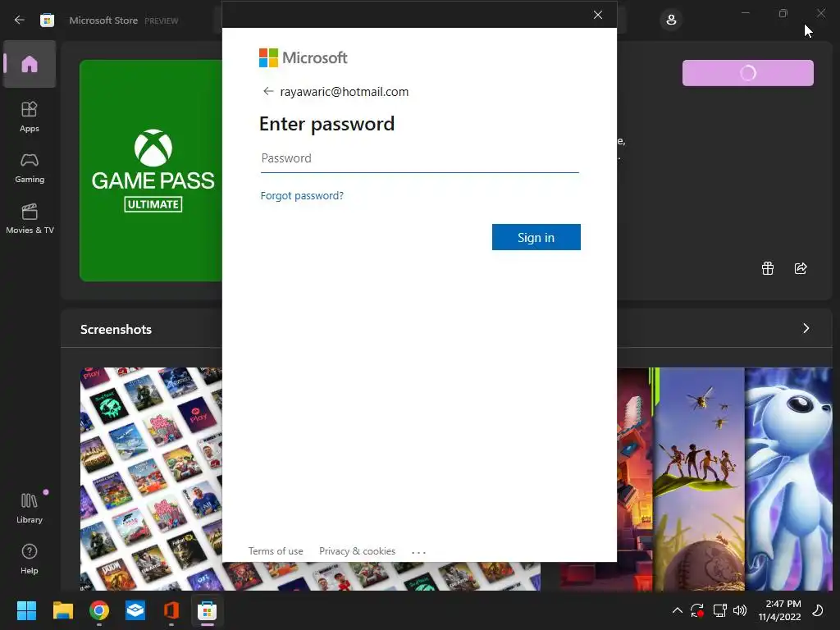Screen dimensions: 840x630
Task: Open Microsoft Office from taskbar
Action: pyautogui.click(x=171, y=610)
